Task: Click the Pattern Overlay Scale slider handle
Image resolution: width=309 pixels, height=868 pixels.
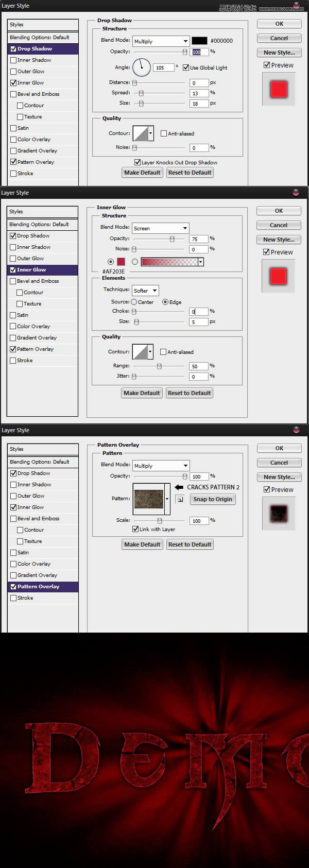Action: pos(160,521)
